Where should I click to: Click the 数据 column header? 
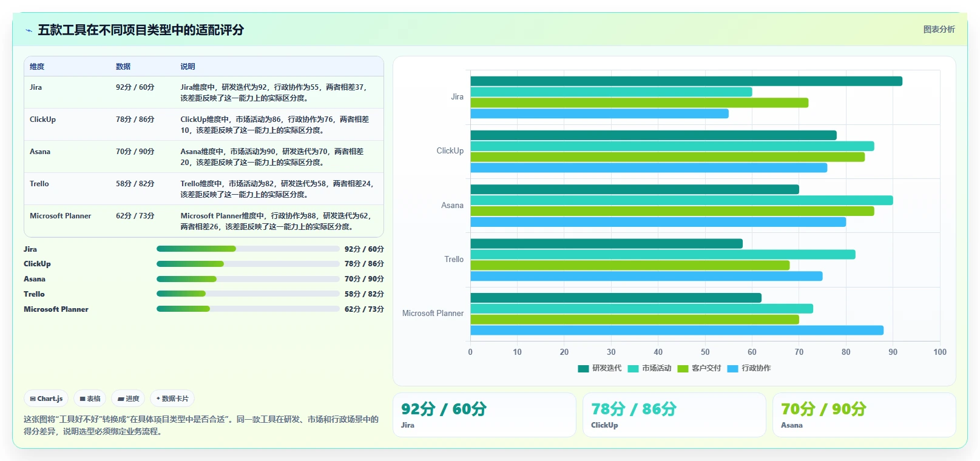[123, 67]
